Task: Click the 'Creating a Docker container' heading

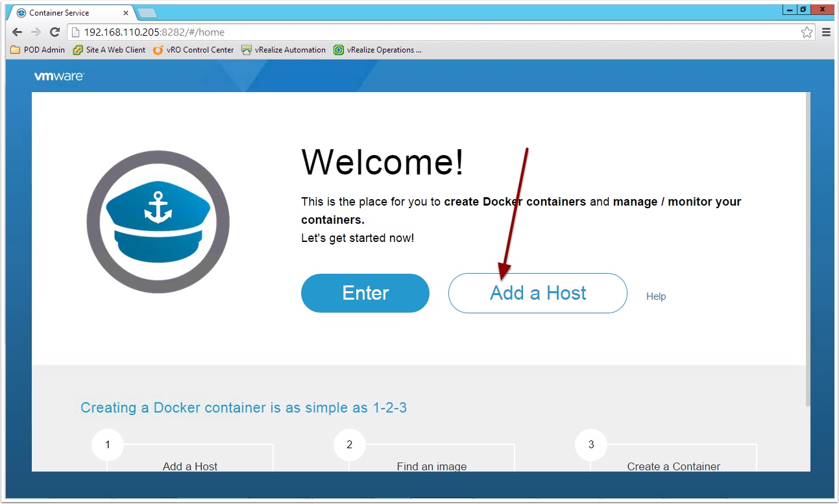Action: click(243, 408)
